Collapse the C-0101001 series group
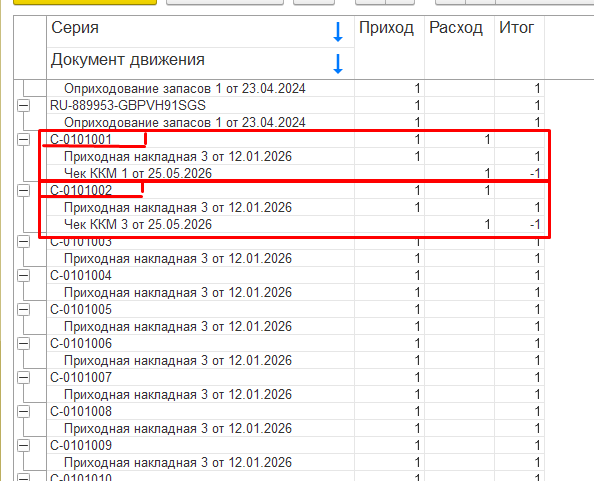The height and width of the screenshot is (481, 594). [23, 139]
